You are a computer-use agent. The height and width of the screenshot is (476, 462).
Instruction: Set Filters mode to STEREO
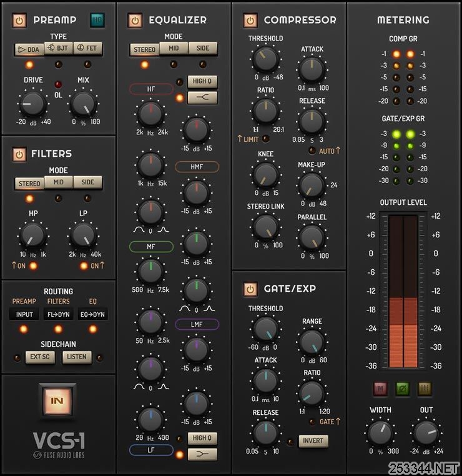29,184
